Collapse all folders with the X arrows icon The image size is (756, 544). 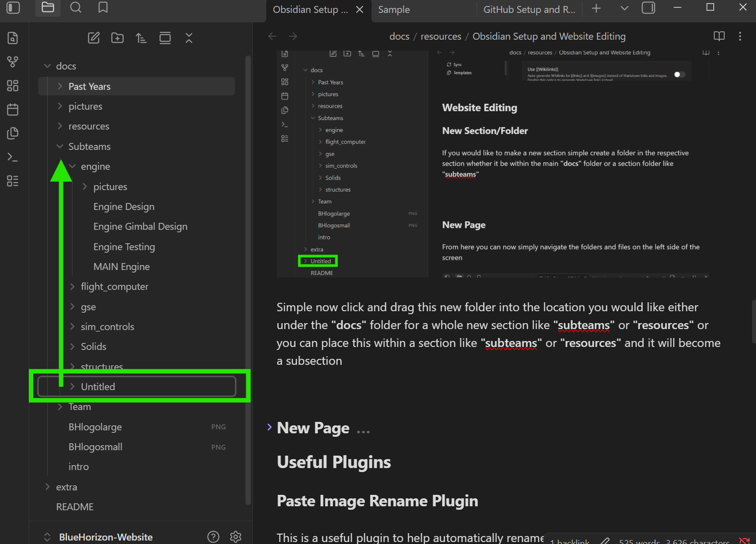(189, 38)
